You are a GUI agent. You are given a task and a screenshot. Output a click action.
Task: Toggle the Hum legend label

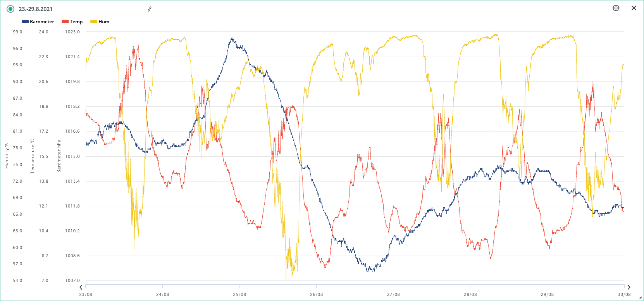[104, 22]
